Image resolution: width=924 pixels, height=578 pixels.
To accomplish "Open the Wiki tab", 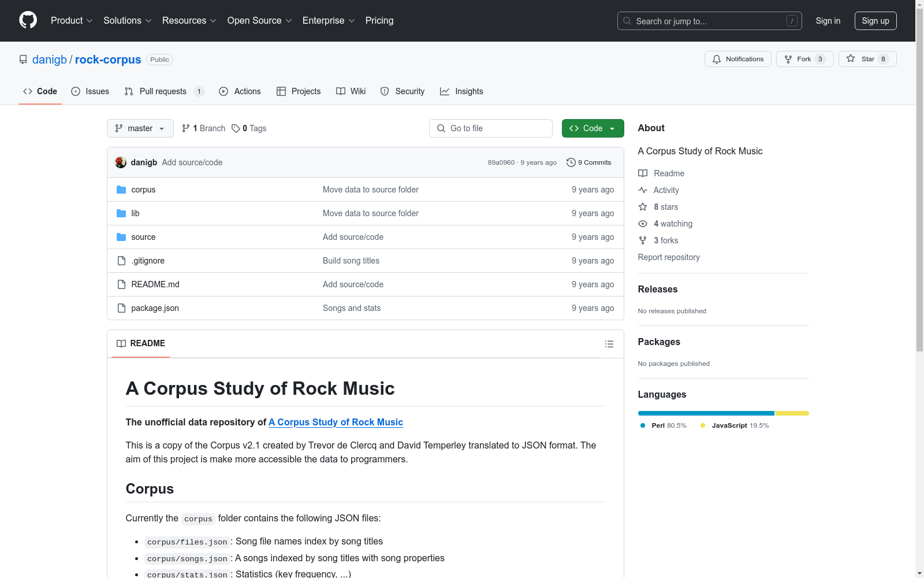I will click(x=351, y=91).
